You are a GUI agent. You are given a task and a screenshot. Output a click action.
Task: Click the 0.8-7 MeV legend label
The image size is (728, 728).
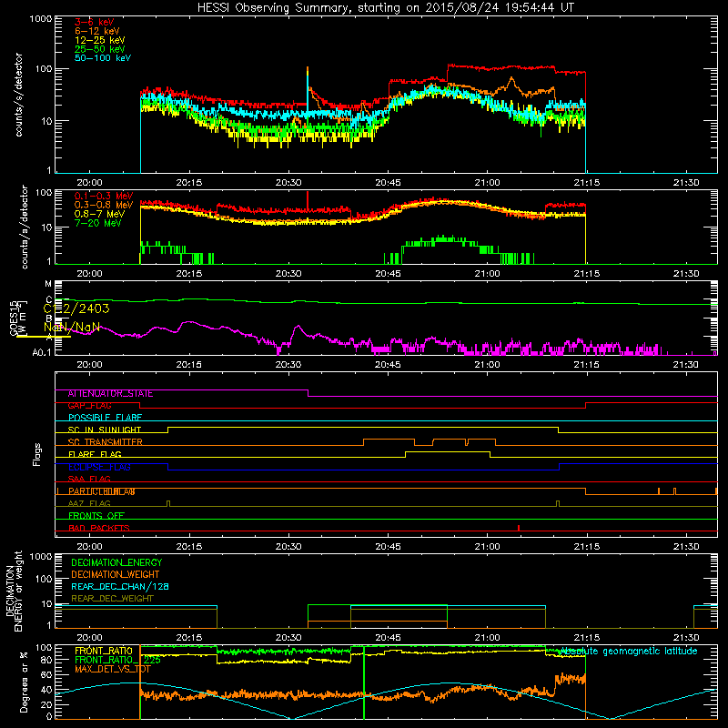pyautogui.click(x=99, y=214)
